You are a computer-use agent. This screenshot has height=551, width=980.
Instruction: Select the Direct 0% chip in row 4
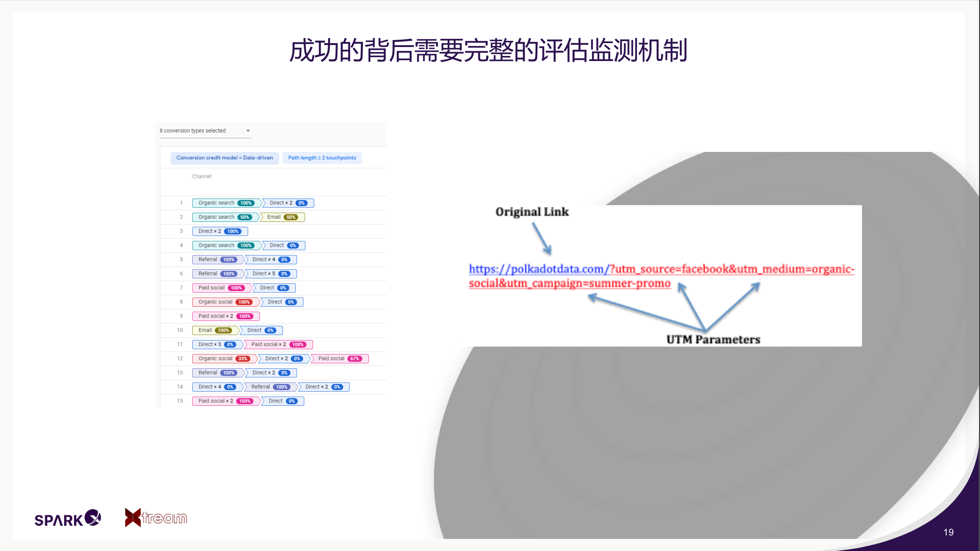coord(284,246)
